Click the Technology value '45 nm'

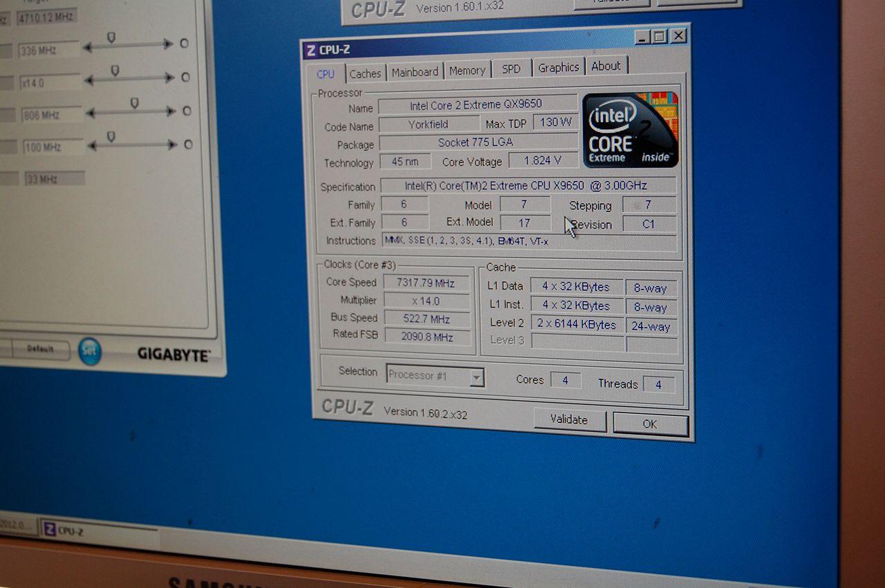click(x=406, y=162)
